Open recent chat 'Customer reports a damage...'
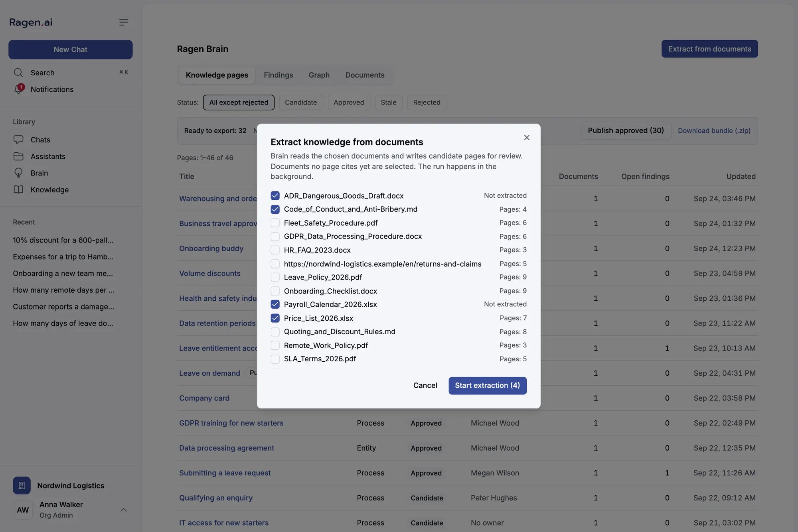This screenshot has width=798, height=532. pos(63,307)
